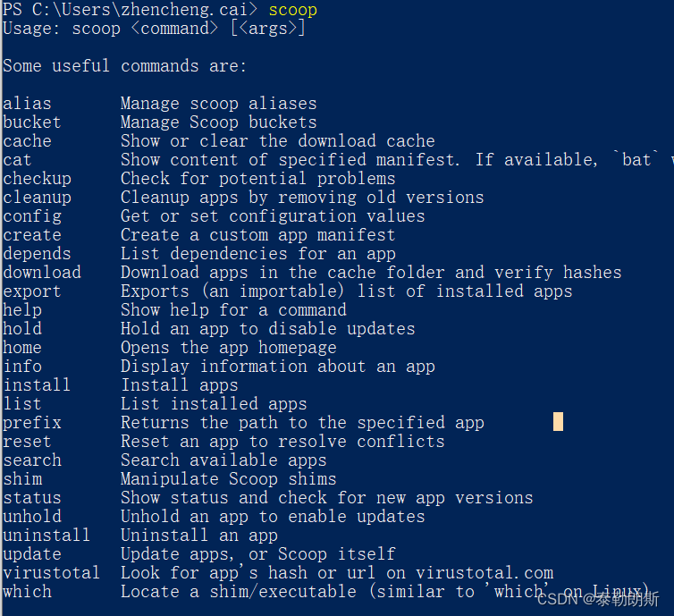This screenshot has height=616, width=674.
Task: Click the "install" command name
Action: tap(37, 385)
